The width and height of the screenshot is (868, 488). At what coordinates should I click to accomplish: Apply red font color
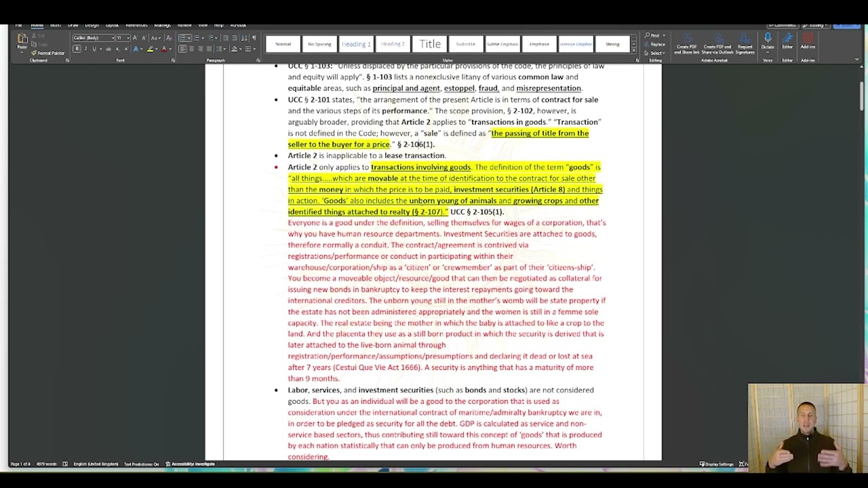point(164,49)
